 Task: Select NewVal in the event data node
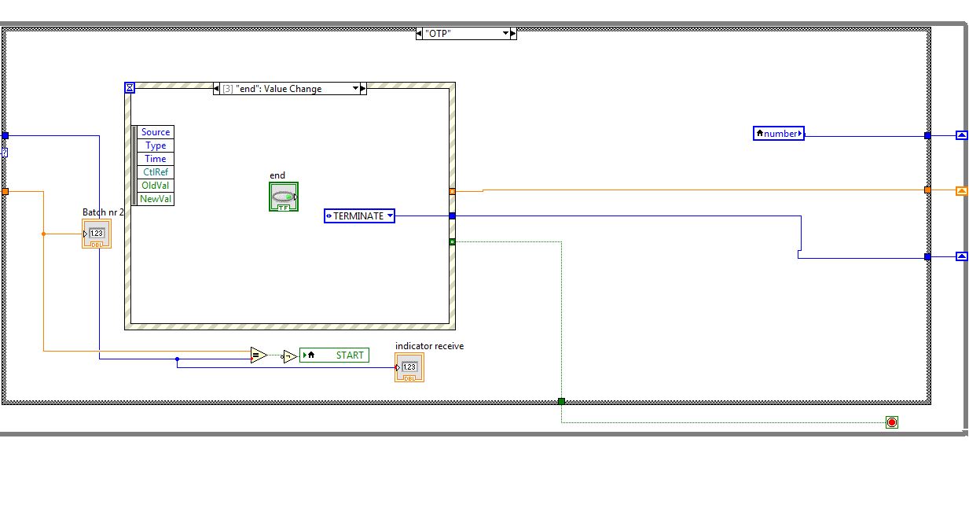(x=156, y=199)
